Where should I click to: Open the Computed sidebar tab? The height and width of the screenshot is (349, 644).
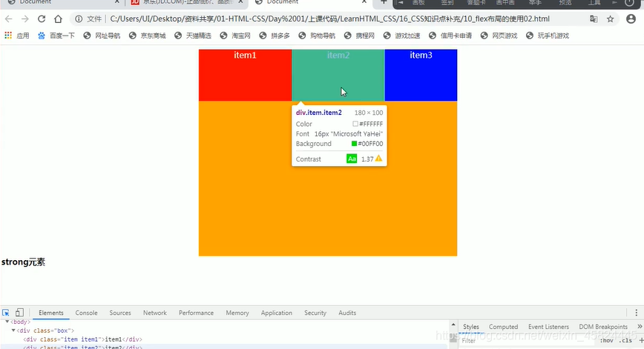503,327
